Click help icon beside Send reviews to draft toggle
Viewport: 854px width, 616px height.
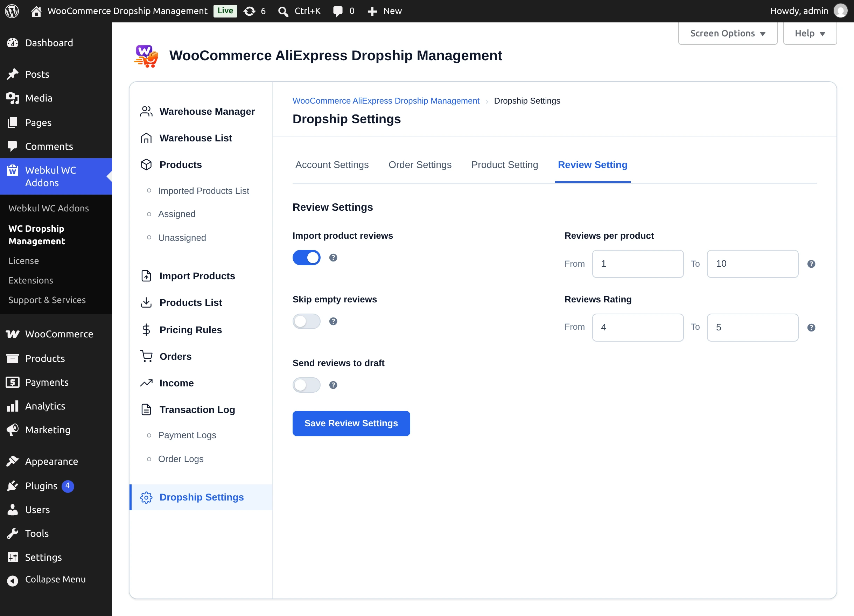(x=333, y=385)
